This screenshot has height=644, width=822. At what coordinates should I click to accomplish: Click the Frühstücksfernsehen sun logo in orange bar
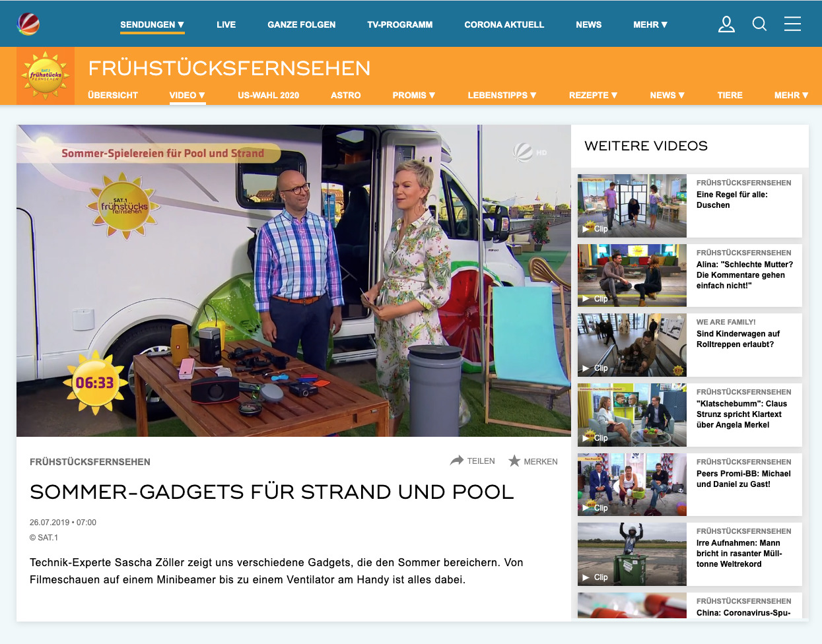click(x=46, y=76)
